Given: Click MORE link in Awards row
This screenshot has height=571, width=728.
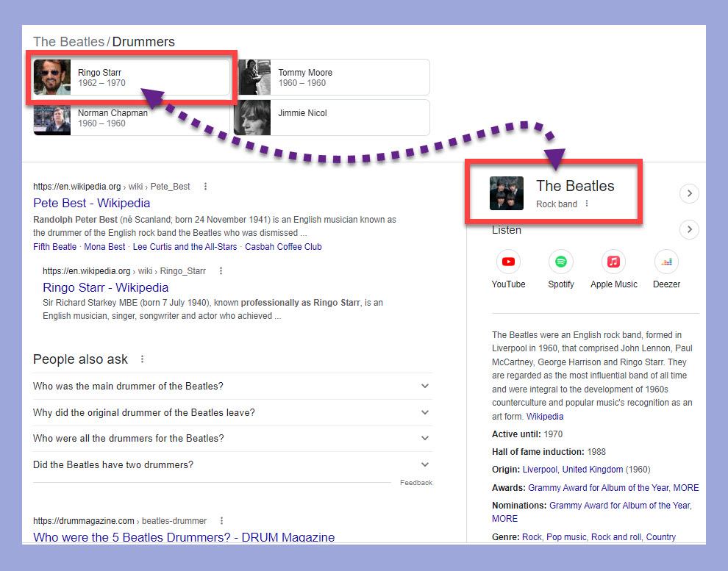Looking at the screenshot, I should (x=686, y=488).
